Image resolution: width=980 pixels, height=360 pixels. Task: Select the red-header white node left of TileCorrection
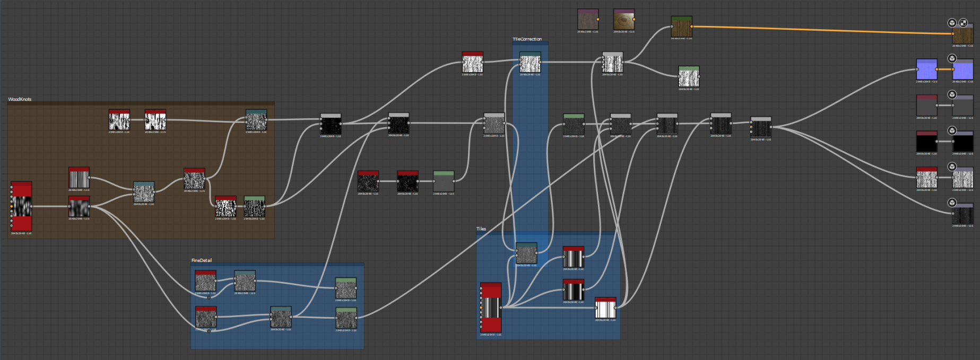[473, 62]
